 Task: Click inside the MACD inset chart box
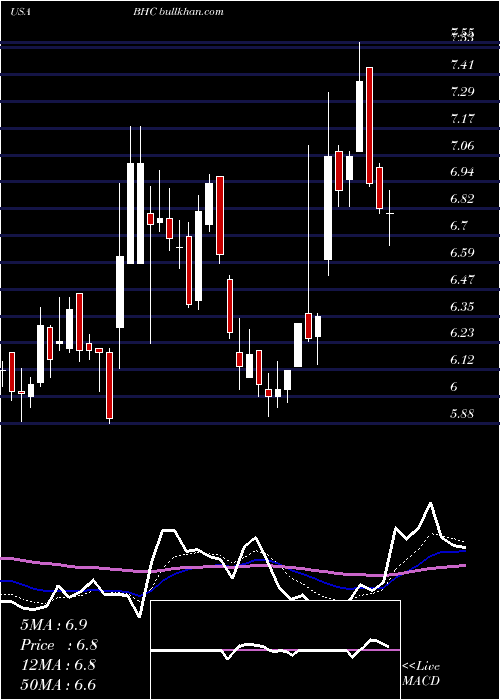(275, 650)
